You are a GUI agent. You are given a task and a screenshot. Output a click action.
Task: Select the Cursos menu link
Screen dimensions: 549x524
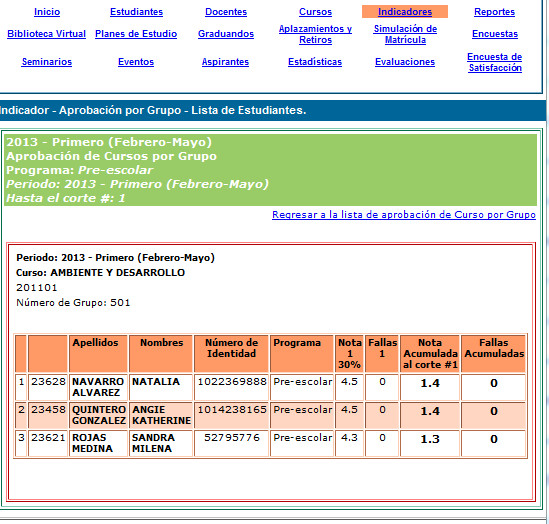(315, 12)
